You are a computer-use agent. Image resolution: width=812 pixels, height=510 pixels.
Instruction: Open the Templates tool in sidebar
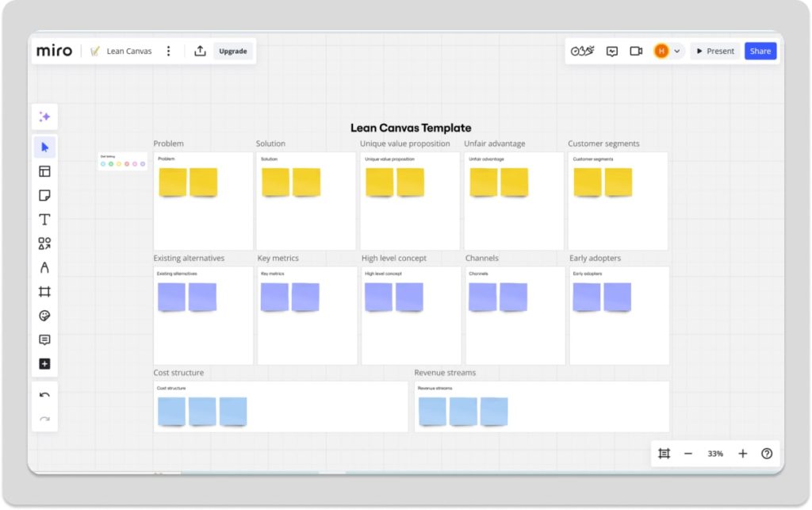click(44, 171)
